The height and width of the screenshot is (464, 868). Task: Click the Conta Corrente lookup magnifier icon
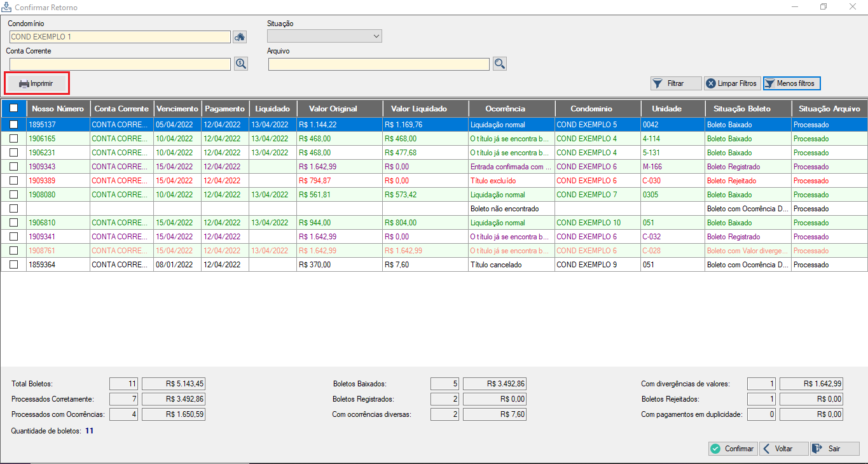[x=240, y=64]
